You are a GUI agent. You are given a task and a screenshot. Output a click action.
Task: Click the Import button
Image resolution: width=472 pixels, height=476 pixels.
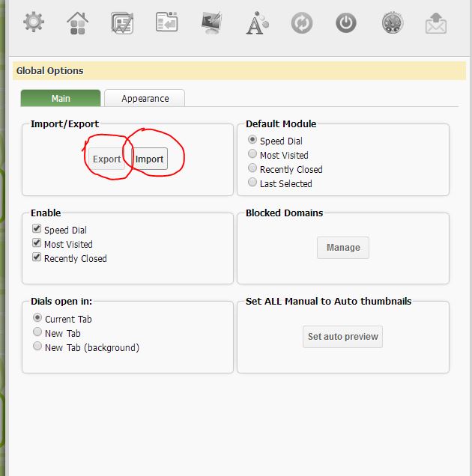click(x=149, y=159)
